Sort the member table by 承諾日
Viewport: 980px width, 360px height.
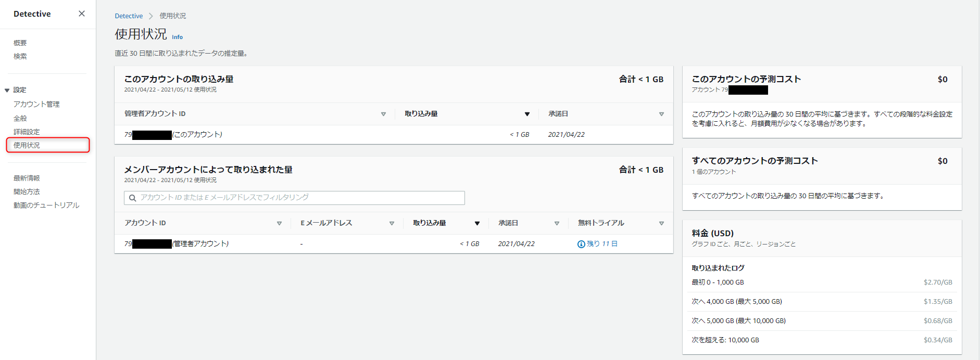(557, 223)
